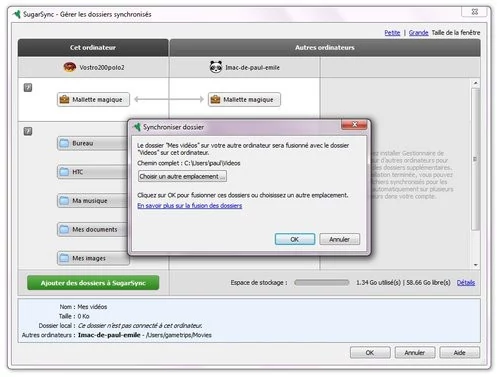The height and width of the screenshot is (377, 500).
Task: Click the sync arrow between Mallette magique folders
Action: tap(169, 99)
